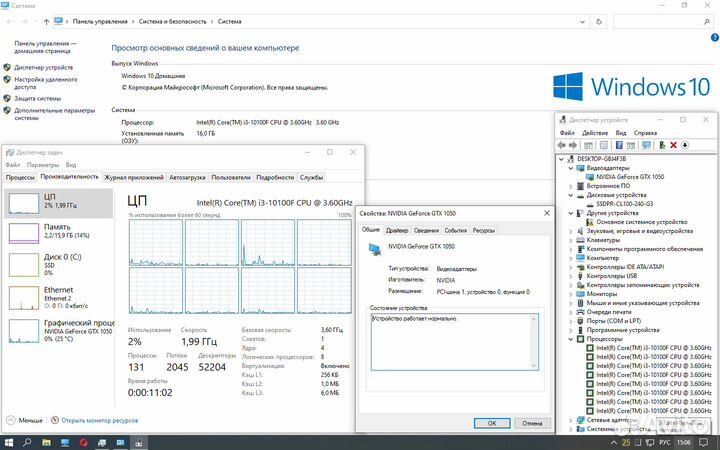Open Дополнительные параметры системы link

tap(54, 114)
